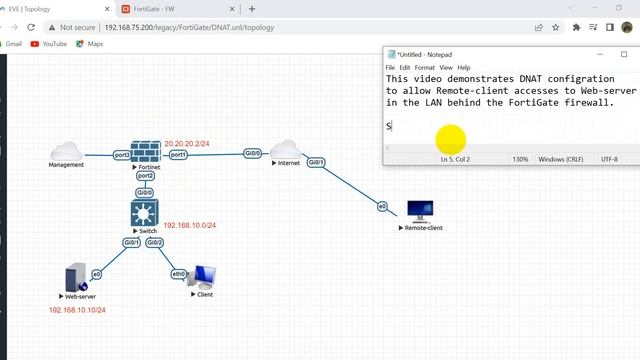Click the Switch node icon

coord(144,213)
